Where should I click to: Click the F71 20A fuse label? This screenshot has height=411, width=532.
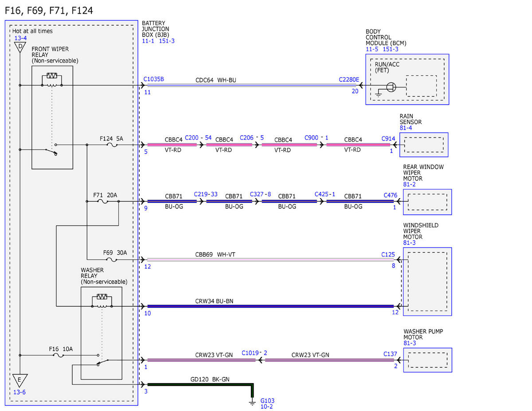(x=105, y=195)
